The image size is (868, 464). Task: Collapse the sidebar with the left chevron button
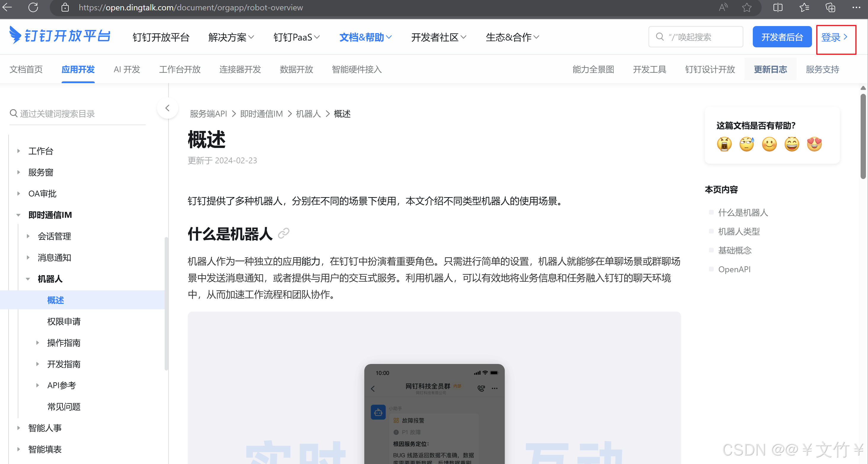[167, 108]
